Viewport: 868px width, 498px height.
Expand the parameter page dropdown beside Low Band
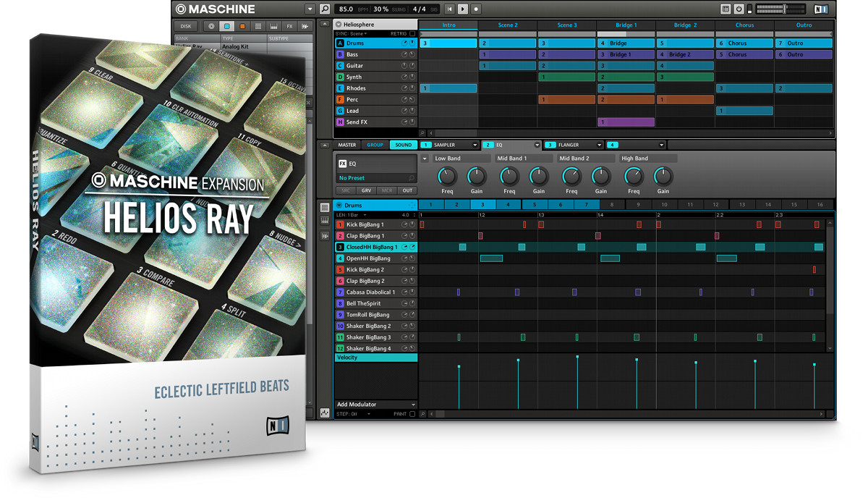coord(425,159)
